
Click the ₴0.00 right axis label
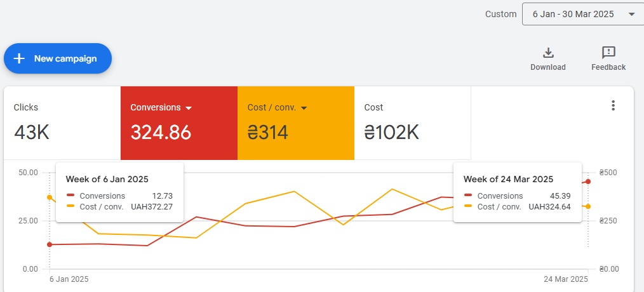608,269
